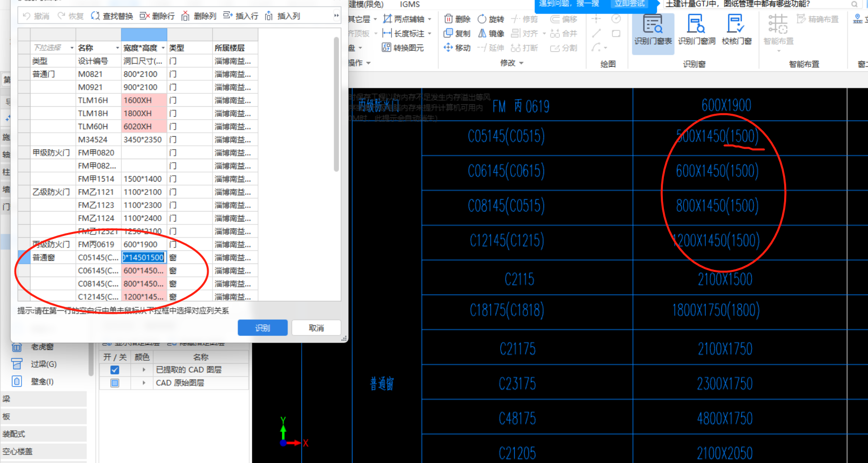Select 壁龛(I) niche component
Screen dimensions: 868x463
tap(33, 382)
